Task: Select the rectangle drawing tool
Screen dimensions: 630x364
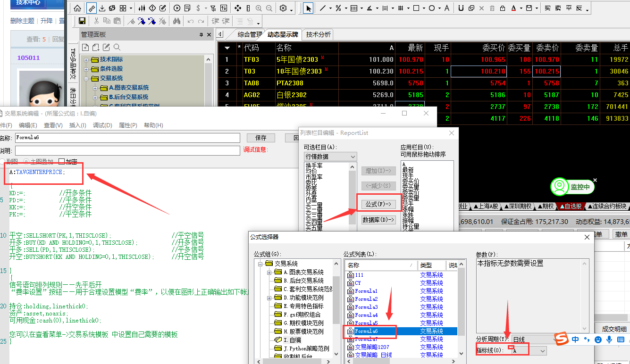Action: point(416,8)
